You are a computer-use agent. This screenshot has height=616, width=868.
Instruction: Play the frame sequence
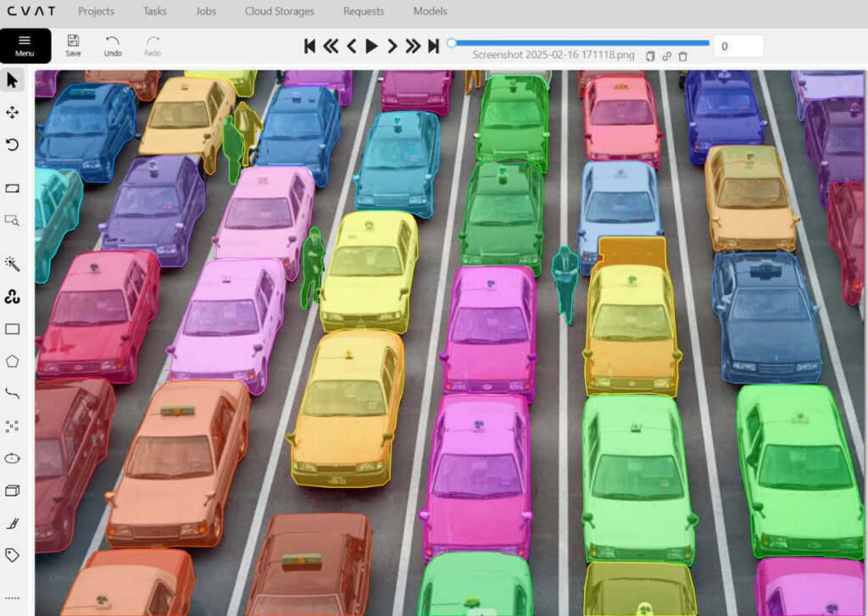point(371,46)
